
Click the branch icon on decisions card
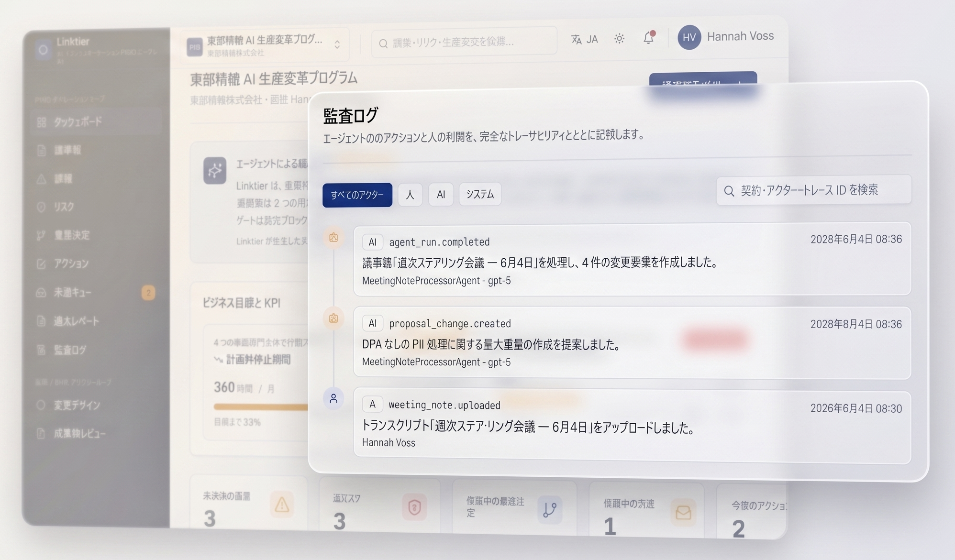(550, 510)
